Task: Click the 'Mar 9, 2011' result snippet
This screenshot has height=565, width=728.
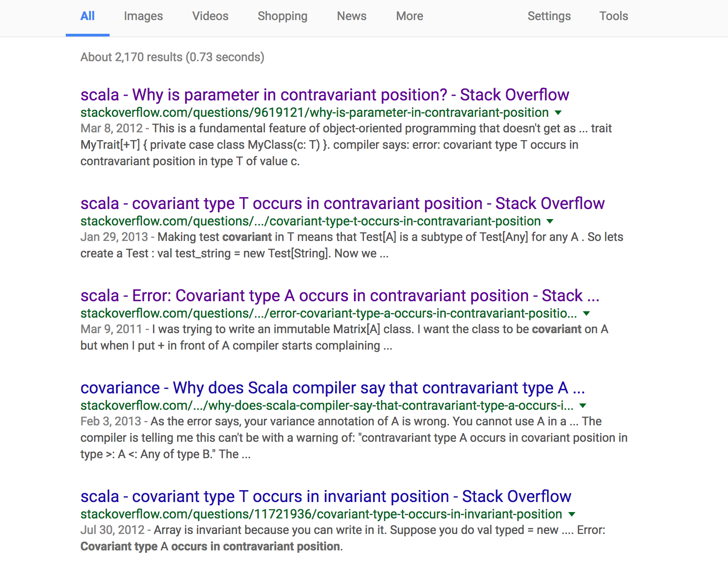Action: pos(344,337)
